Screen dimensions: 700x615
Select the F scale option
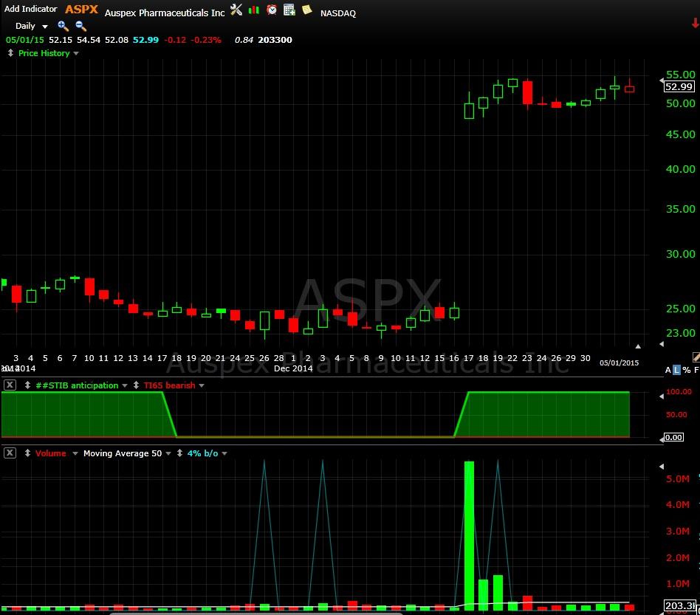tap(696, 370)
